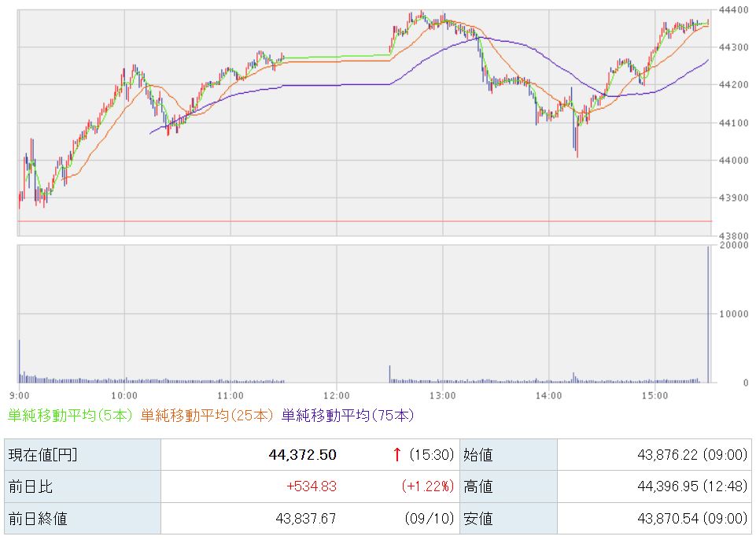The width and height of the screenshot is (756, 540).
Task: Click the 12:00 time axis label
Action: (x=337, y=396)
